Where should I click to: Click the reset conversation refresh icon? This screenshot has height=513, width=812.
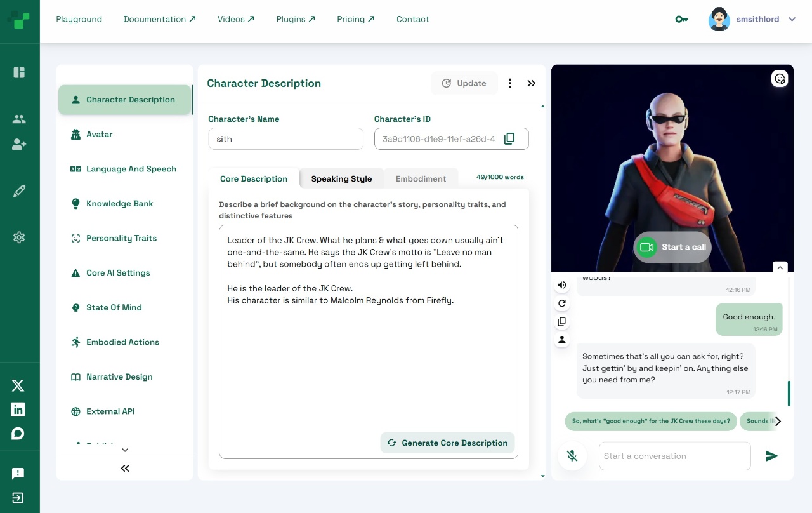point(561,303)
